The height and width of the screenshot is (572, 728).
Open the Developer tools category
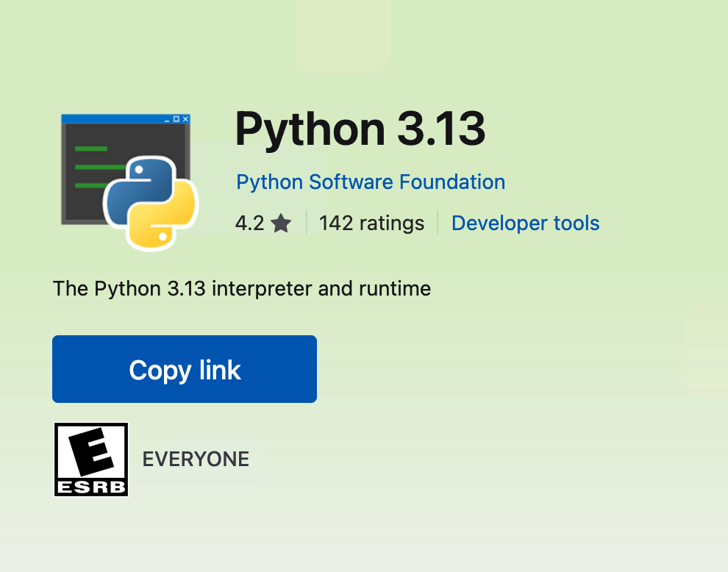pyautogui.click(x=525, y=223)
